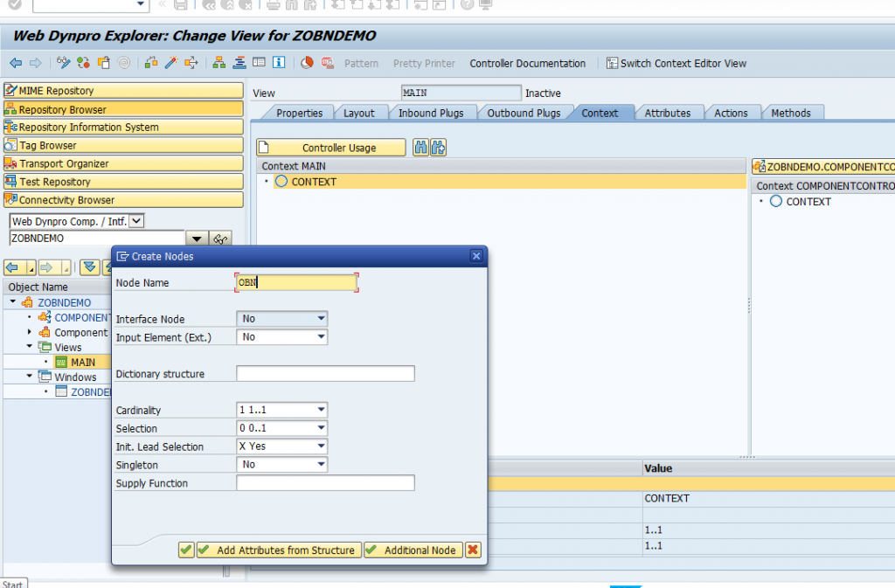
Task: Open the Cardinality dropdown
Action: pos(321,410)
